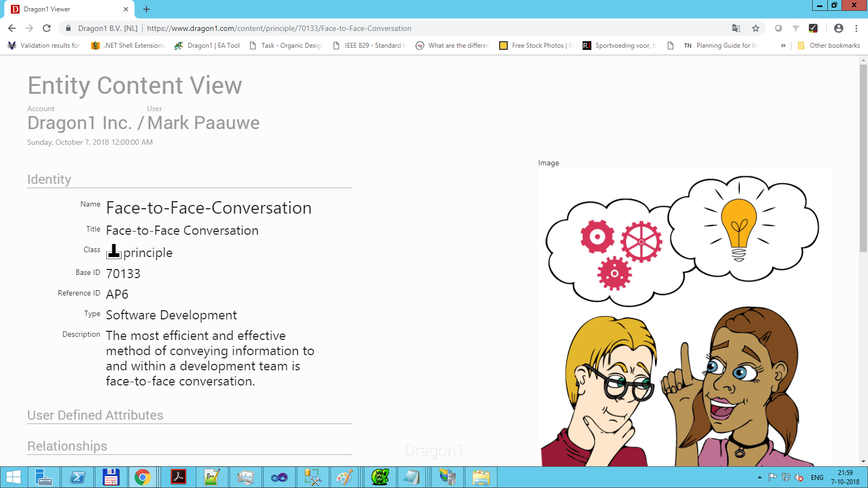Open Google Chrome from the taskbar

pyautogui.click(x=143, y=477)
